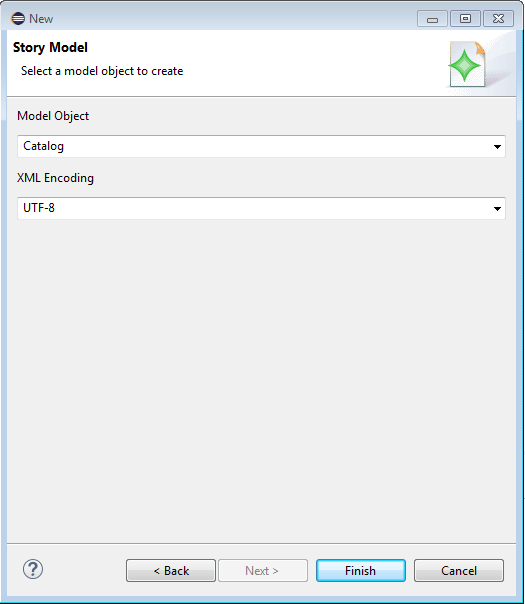Finish creating the Story Model
Image resolution: width=525 pixels, height=604 pixels.
[x=361, y=570]
